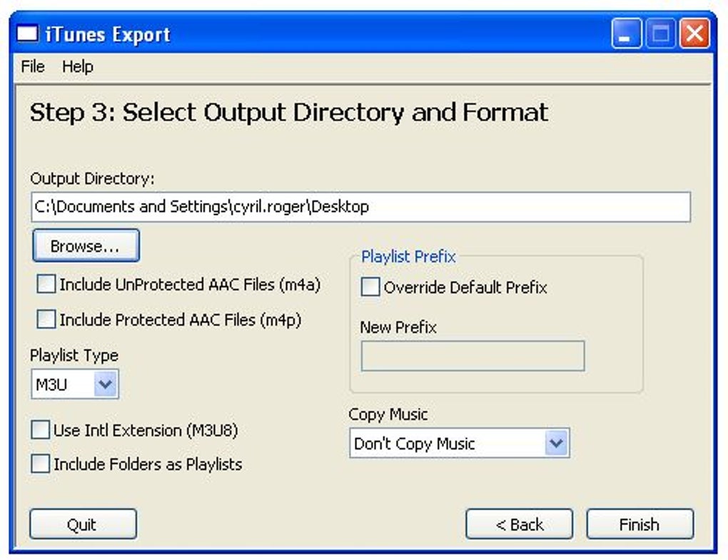Open the Playlist Type dropdown
Viewport: 728px width, 560px height.
pyautogui.click(x=105, y=385)
